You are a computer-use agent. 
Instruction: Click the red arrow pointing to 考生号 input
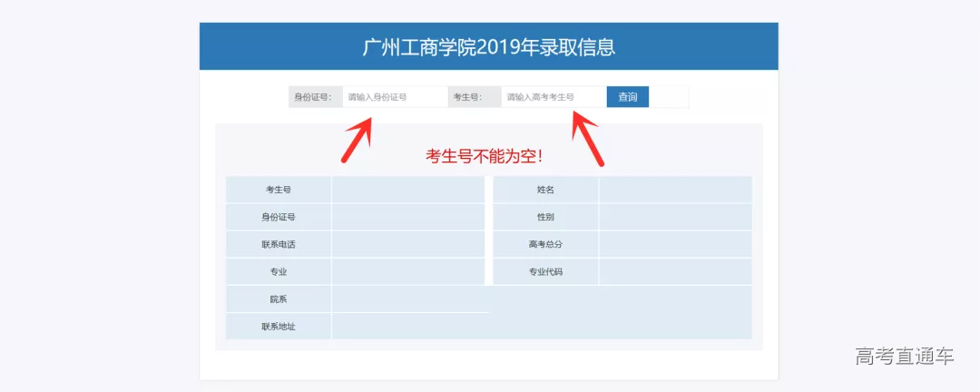tap(588, 139)
